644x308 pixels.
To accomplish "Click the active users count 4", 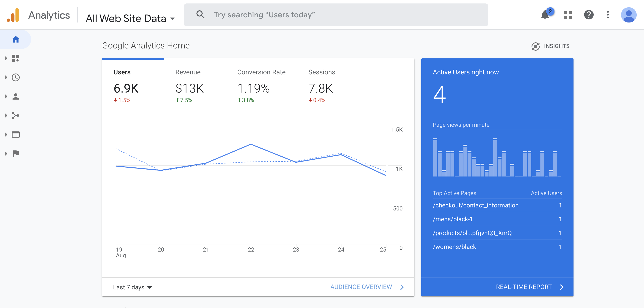I will [x=439, y=95].
